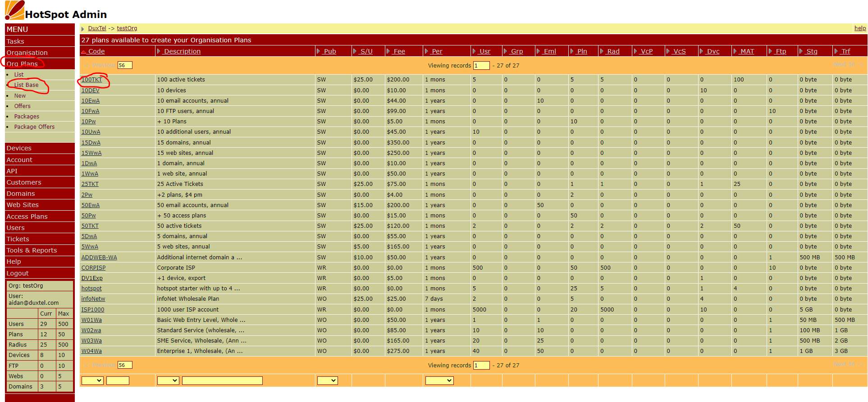Click the sort arrow beside Usr header
Screen dimensions: 868x402
click(475, 51)
